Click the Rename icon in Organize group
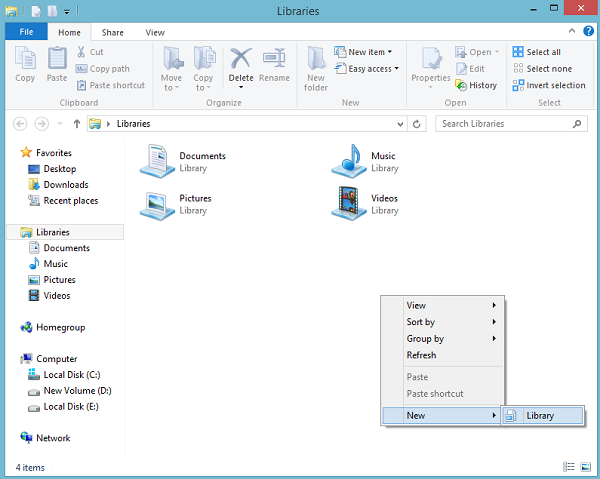The height and width of the screenshot is (479, 600). (274, 58)
